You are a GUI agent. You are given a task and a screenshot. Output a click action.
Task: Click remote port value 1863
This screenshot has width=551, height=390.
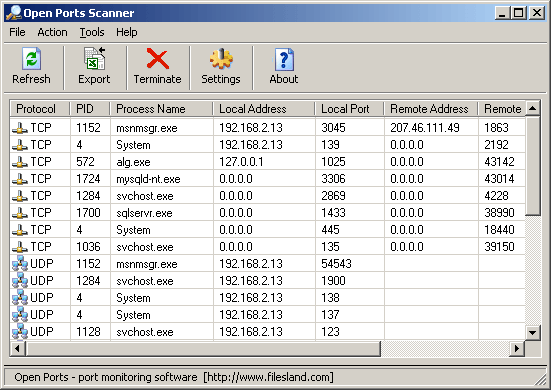(x=496, y=128)
